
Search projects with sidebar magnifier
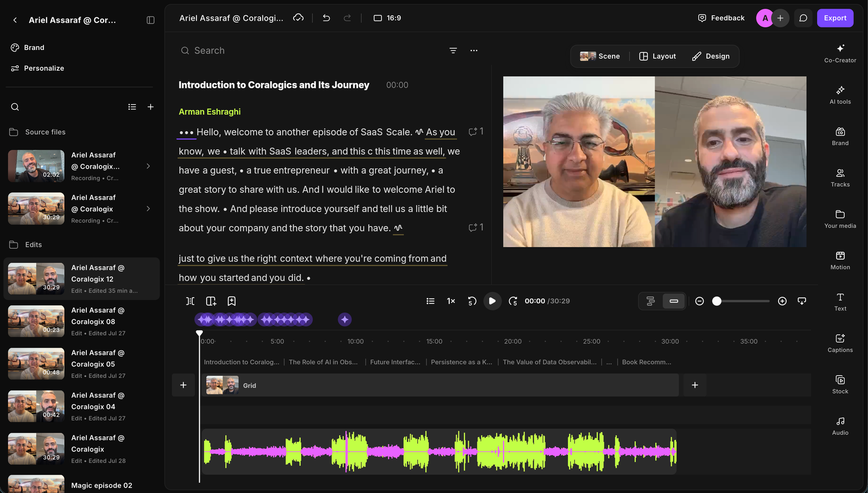pyautogui.click(x=15, y=107)
